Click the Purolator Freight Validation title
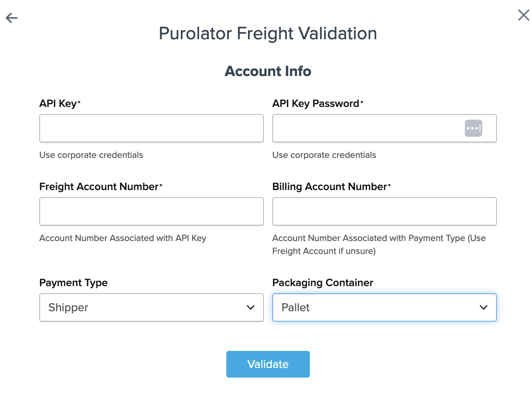 268,33
